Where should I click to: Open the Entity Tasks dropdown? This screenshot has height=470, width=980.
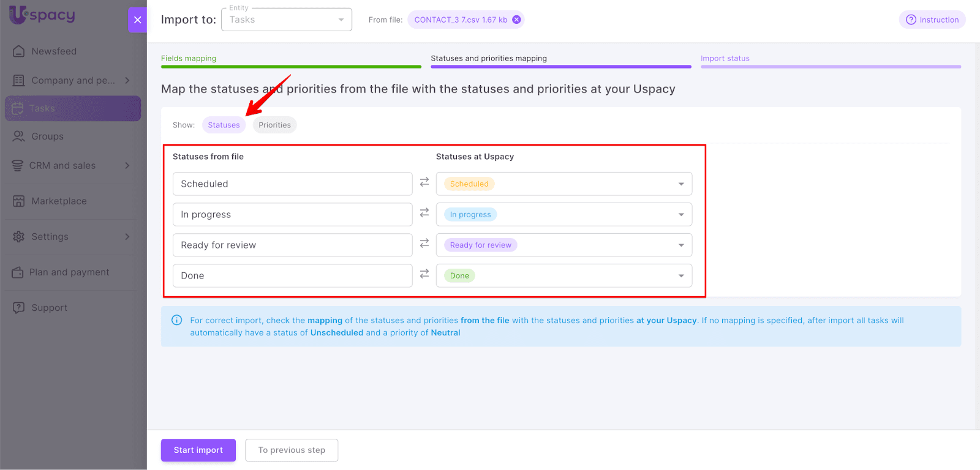[286, 20]
